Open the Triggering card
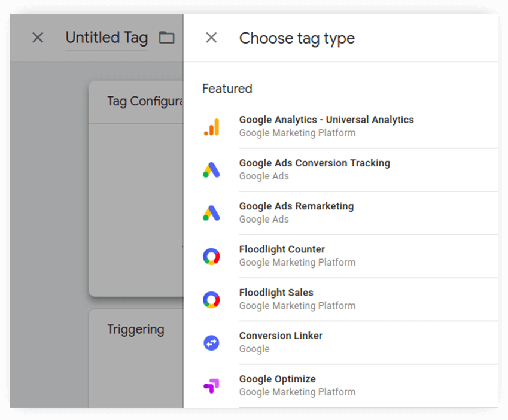 (x=135, y=329)
